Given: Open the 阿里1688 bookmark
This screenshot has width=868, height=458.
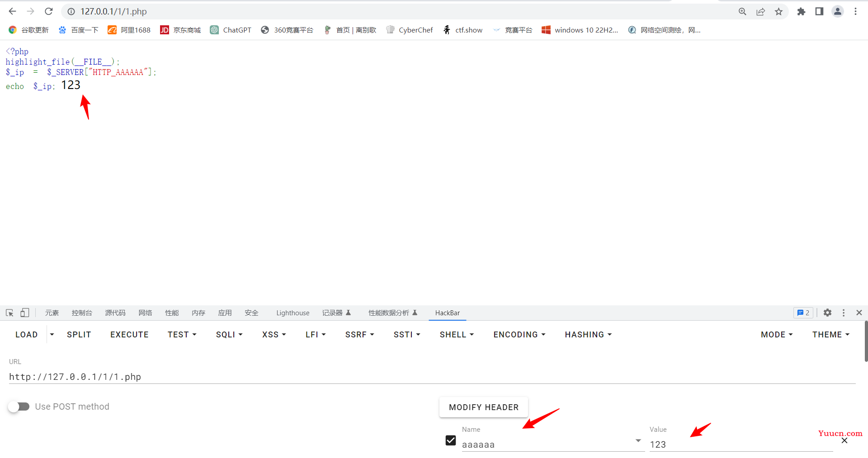Looking at the screenshot, I should 129,30.
